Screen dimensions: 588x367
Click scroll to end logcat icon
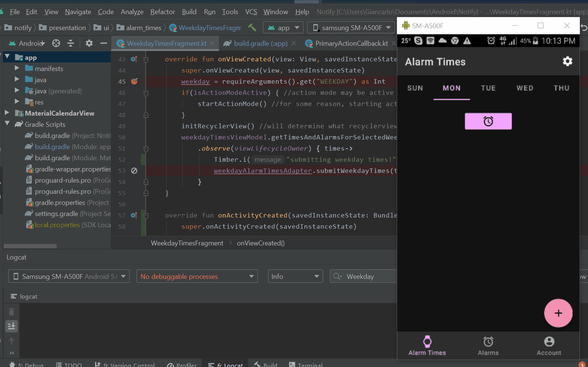tap(12, 326)
